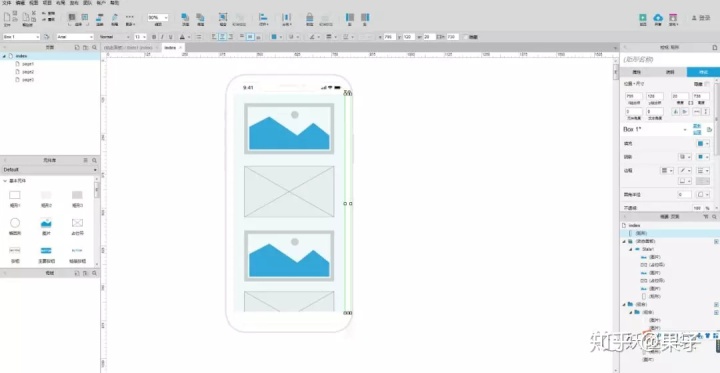Click the bring to front icon
This screenshot has height=373, width=720.
[x=185, y=17]
